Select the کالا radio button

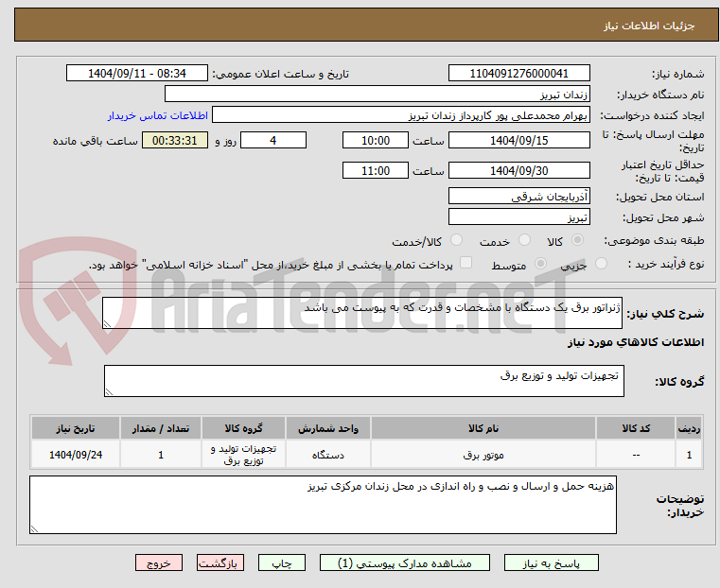(578, 239)
